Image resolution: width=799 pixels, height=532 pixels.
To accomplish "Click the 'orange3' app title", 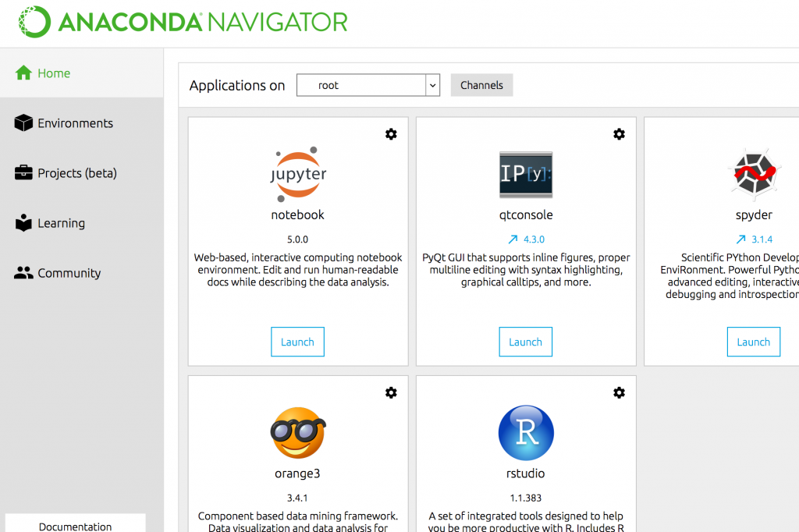I will click(297, 474).
